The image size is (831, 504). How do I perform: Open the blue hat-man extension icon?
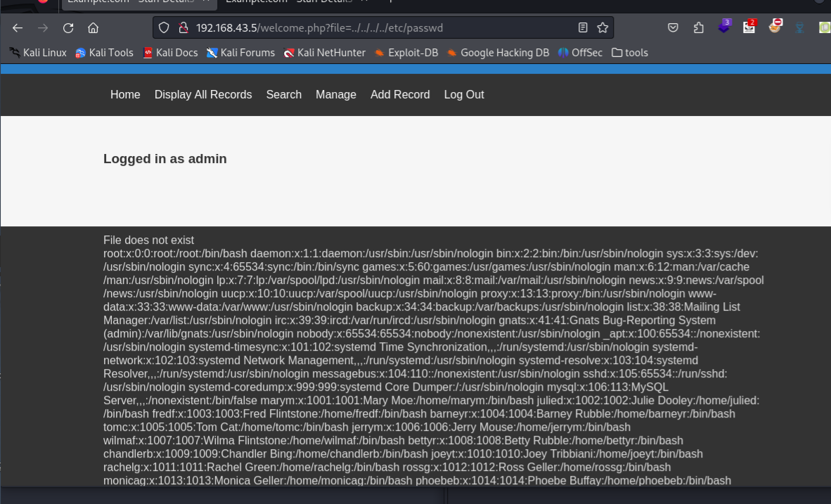point(800,27)
